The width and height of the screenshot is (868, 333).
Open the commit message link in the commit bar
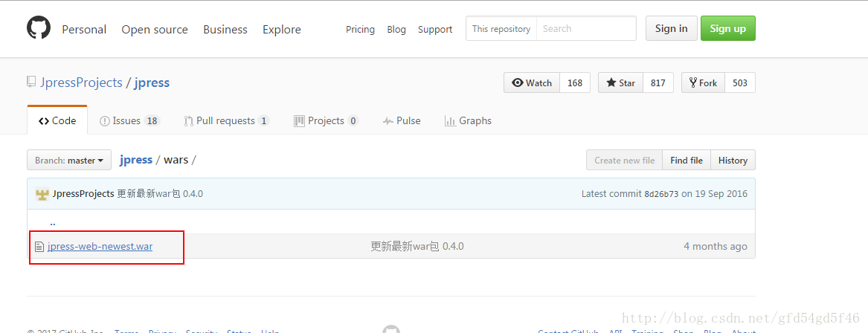point(160,193)
